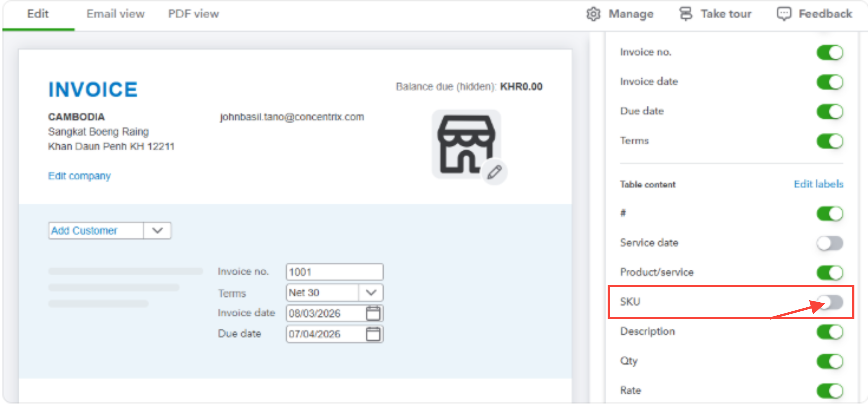868x407 pixels.
Task: Disable the Qty column toggle
Action: [830, 361]
